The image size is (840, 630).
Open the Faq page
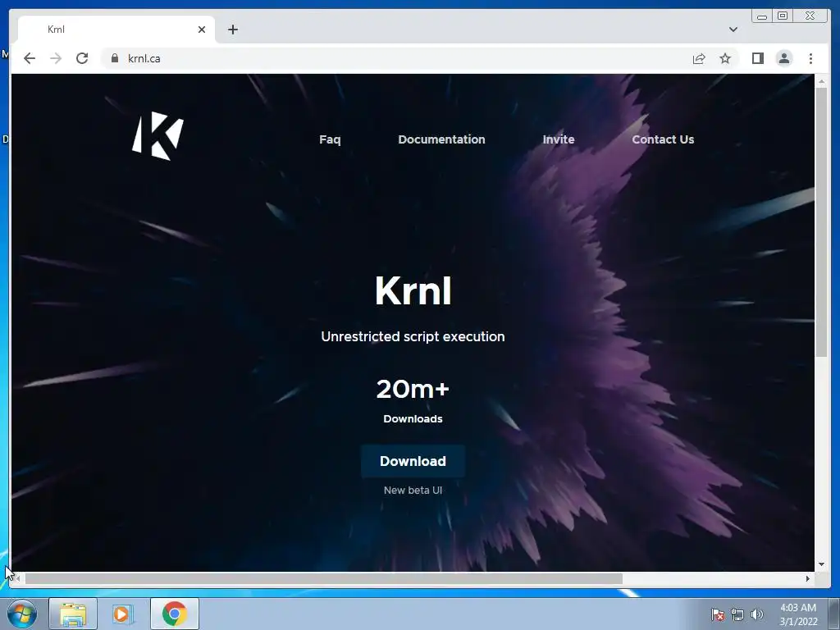click(330, 139)
